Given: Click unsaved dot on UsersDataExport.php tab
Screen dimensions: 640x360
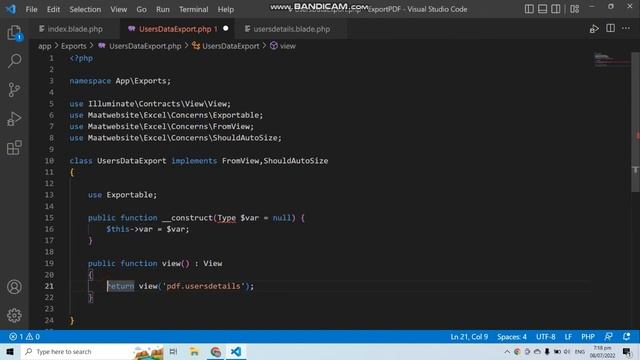Looking at the screenshot, I should pyautogui.click(x=226, y=29).
